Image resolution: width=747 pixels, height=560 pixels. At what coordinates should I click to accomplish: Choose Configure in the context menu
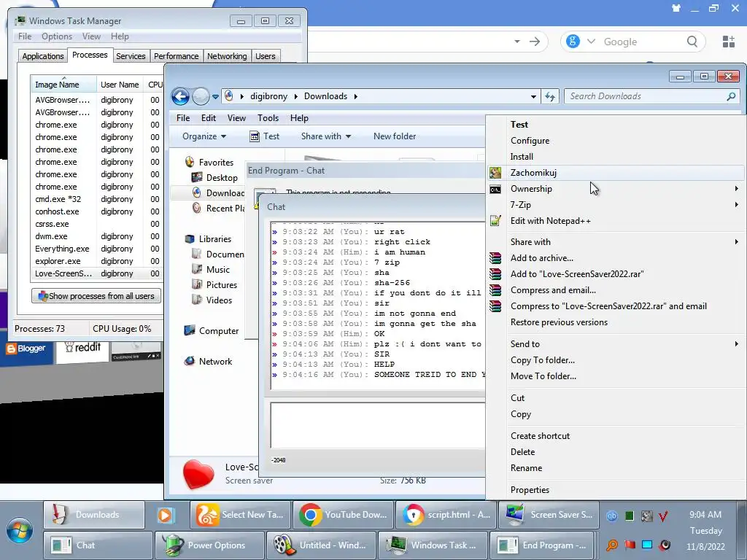tap(530, 141)
